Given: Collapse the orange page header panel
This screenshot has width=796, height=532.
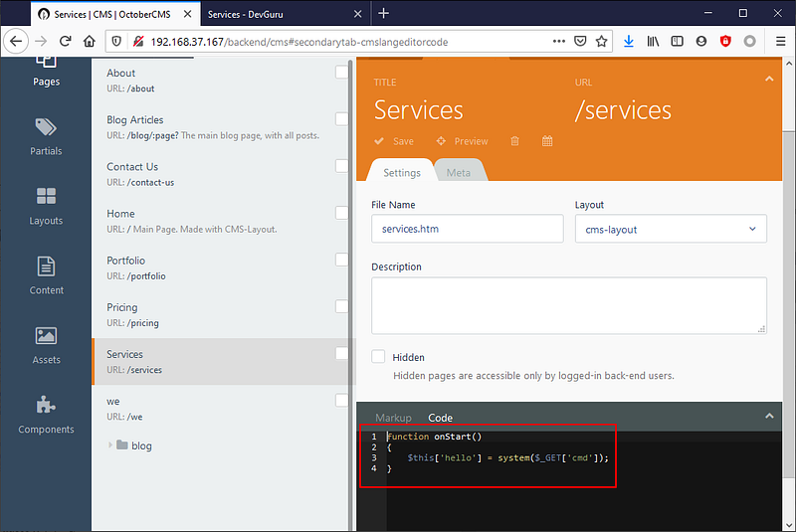Looking at the screenshot, I should pos(769,79).
